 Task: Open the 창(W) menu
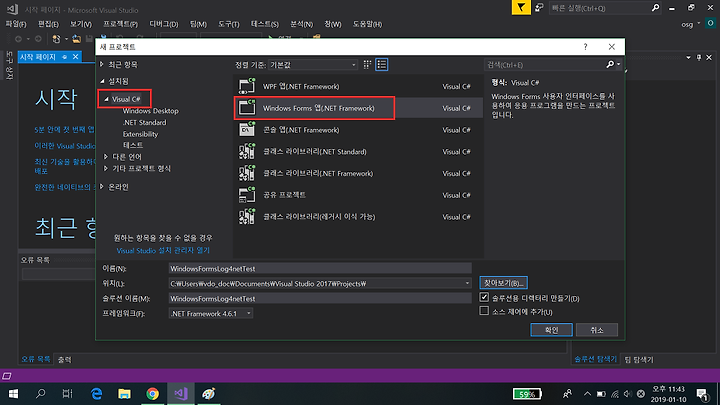coord(333,24)
